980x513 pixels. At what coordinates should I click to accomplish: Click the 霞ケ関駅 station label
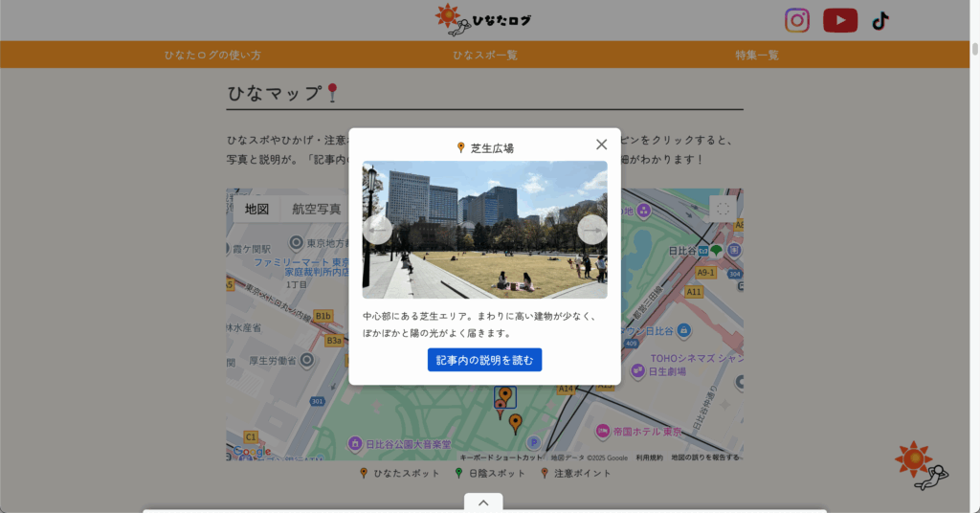(x=252, y=249)
